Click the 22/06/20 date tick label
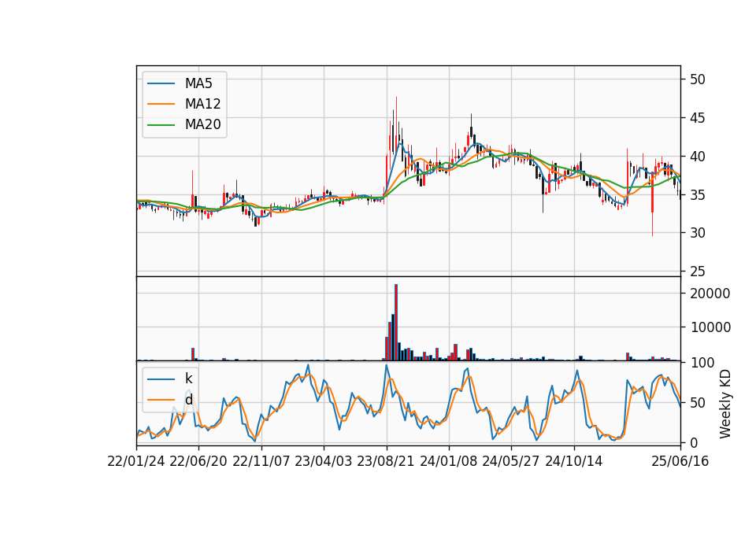 (198, 462)
